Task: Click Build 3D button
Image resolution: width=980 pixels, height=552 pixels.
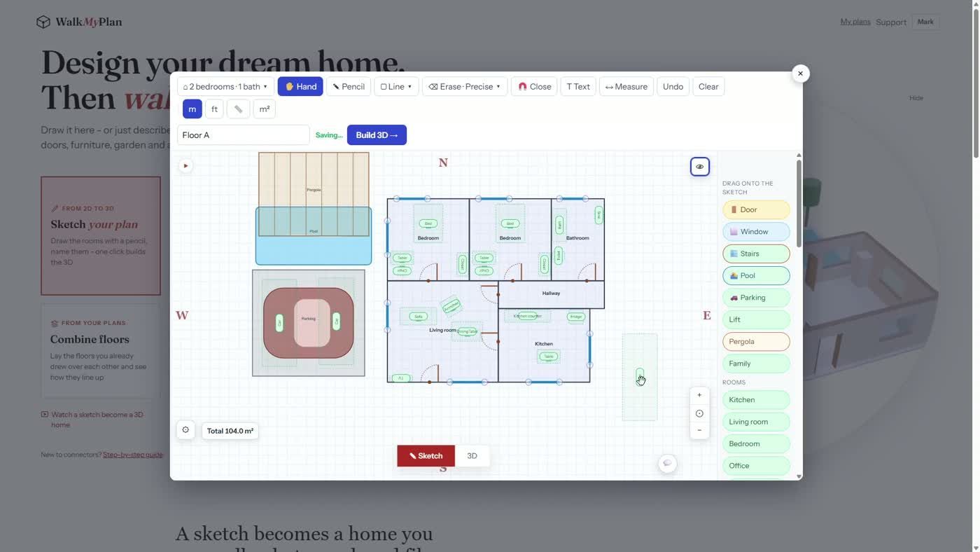Action: [x=377, y=134]
